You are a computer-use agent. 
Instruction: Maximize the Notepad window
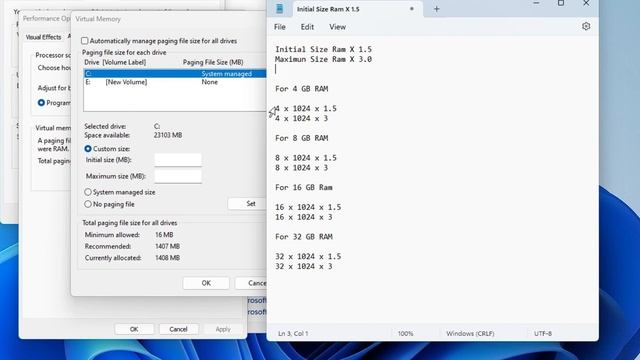(x=561, y=3)
